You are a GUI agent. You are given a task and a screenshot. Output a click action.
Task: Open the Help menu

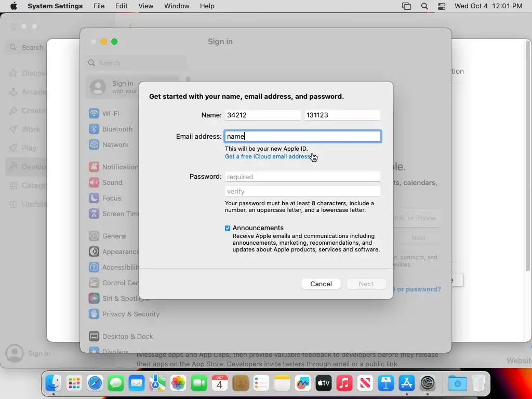tap(207, 6)
